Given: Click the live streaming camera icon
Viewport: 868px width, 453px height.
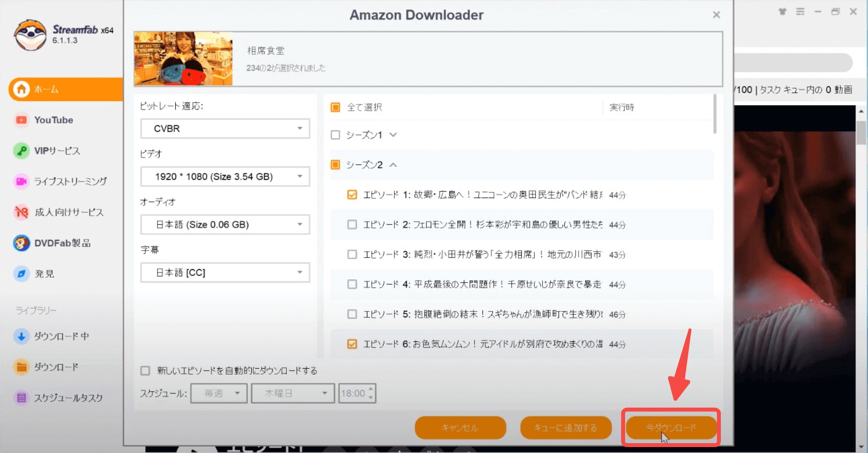Looking at the screenshot, I should click(21, 181).
